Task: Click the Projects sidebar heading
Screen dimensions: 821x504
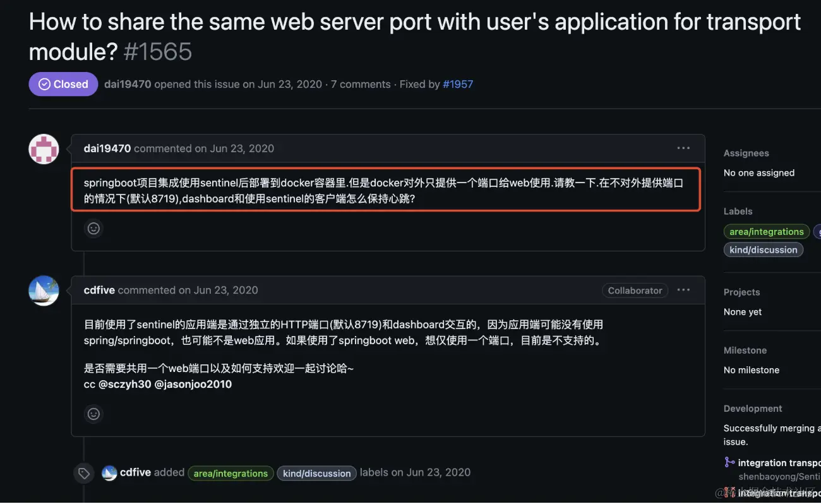Action: pyautogui.click(x=742, y=292)
